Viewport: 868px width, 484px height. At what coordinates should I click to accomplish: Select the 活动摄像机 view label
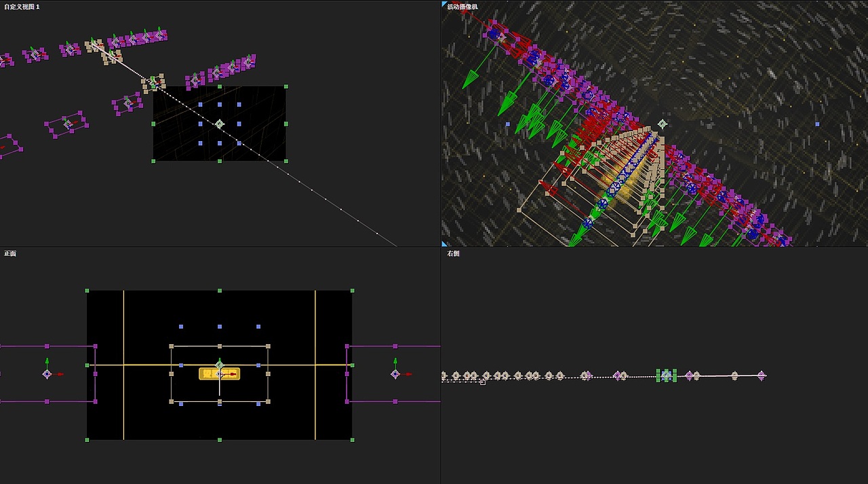coord(462,6)
